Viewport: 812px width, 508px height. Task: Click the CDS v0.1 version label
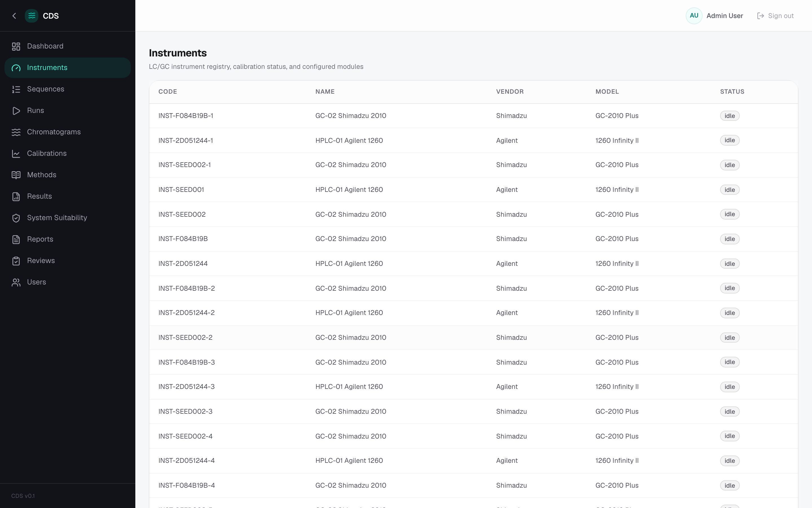tap(23, 496)
